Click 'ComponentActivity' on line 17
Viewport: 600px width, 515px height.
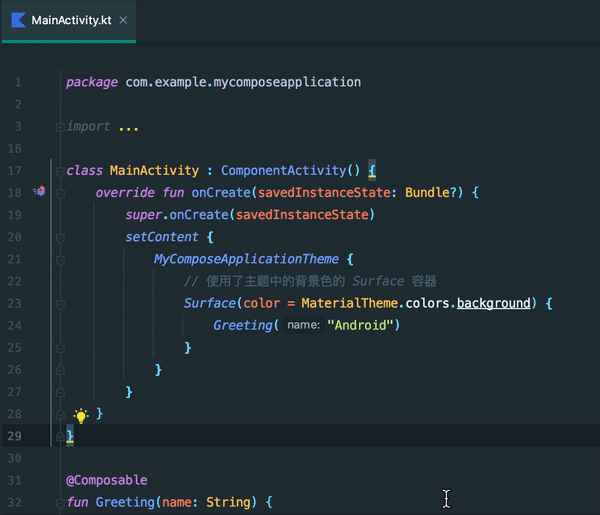coord(284,170)
